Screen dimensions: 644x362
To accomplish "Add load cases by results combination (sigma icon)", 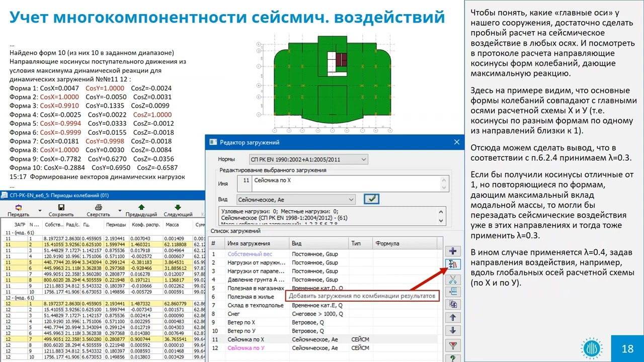I will point(453,264).
